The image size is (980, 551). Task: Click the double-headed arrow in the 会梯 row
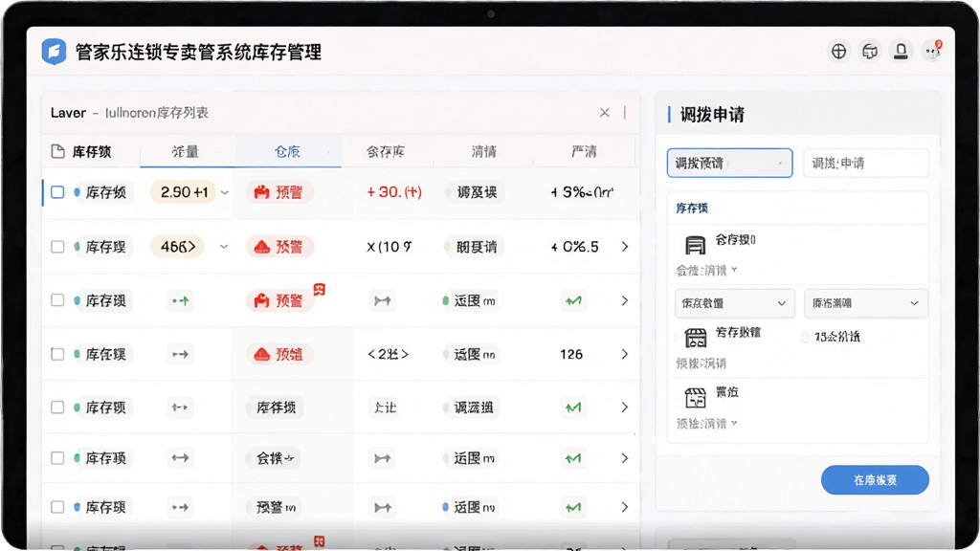[x=180, y=458]
